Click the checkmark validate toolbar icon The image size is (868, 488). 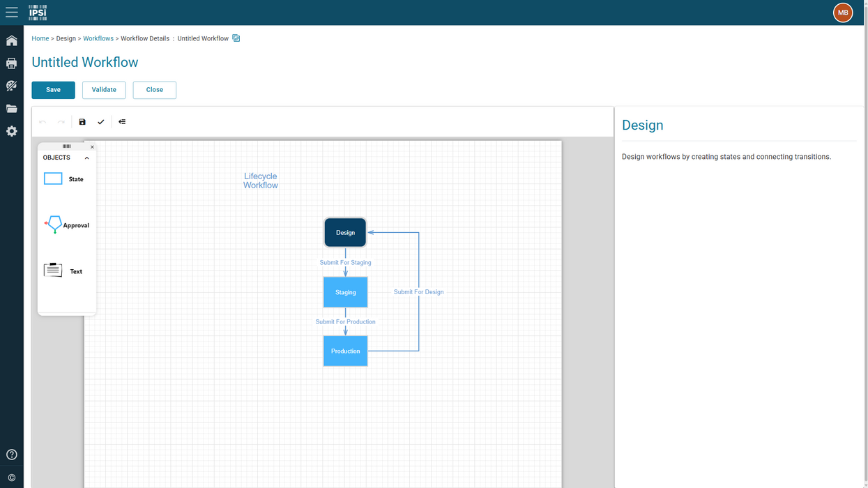tap(101, 122)
